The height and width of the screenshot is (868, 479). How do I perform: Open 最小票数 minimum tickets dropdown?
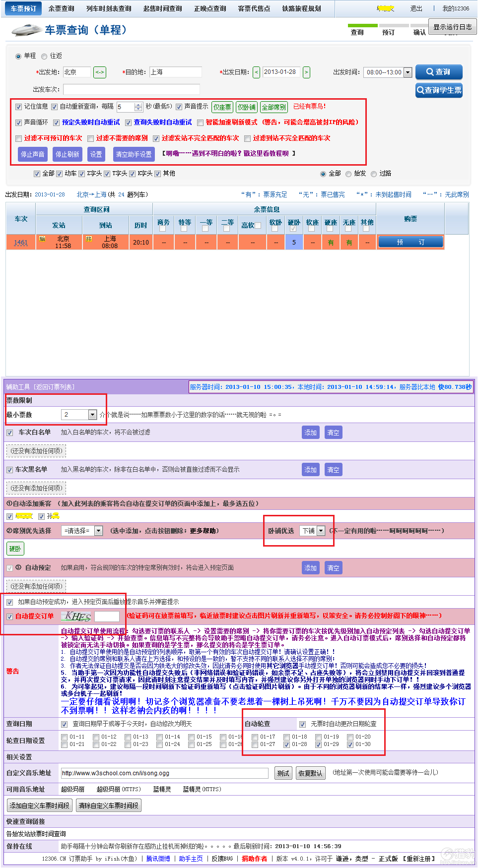[x=78, y=415]
